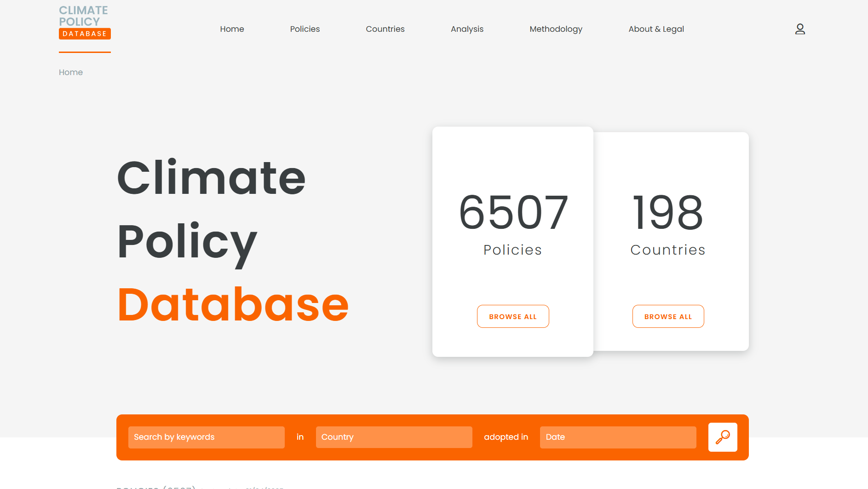Click the Home breadcrumb link
868x489 pixels.
tap(70, 72)
